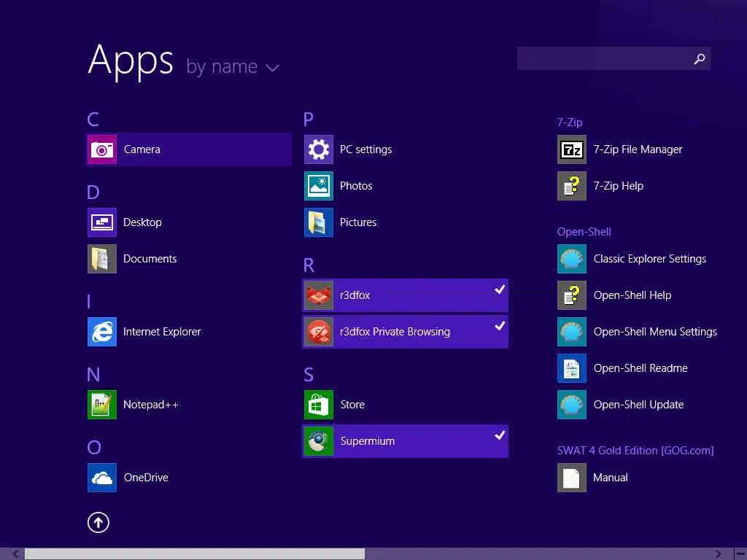Click the zoom-out minus button at corner
The image size is (747, 560).
[x=740, y=554]
